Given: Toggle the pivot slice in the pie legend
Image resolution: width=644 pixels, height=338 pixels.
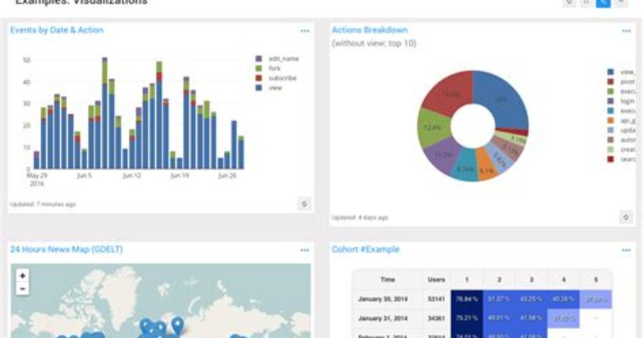Looking at the screenshot, I should [627, 82].
